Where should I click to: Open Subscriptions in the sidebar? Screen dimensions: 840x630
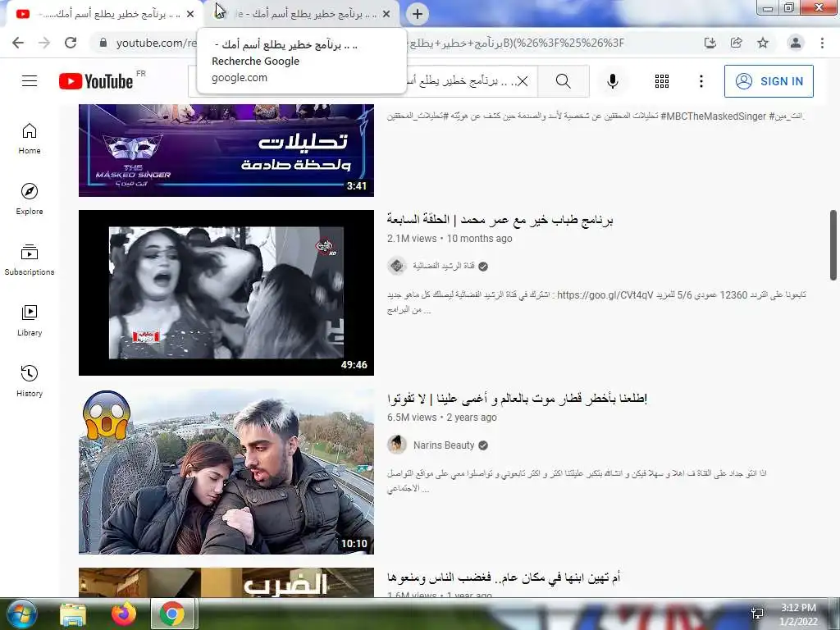coord(30,259)
